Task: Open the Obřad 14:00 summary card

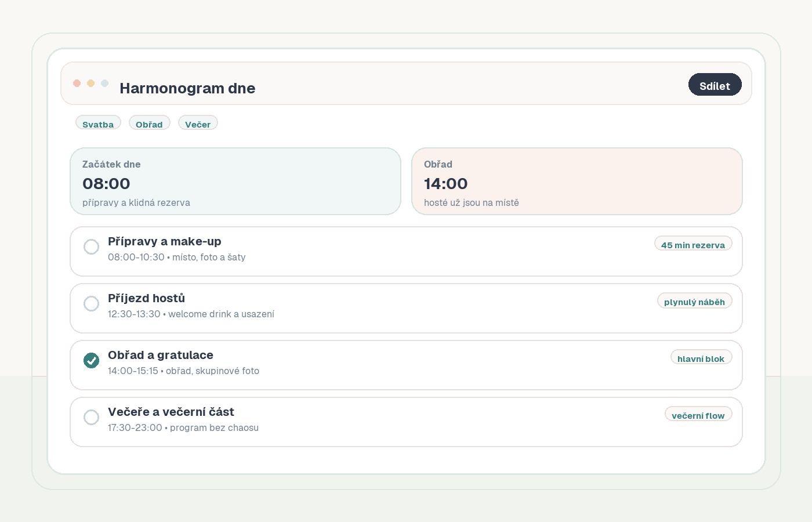Action: point(577,181)
